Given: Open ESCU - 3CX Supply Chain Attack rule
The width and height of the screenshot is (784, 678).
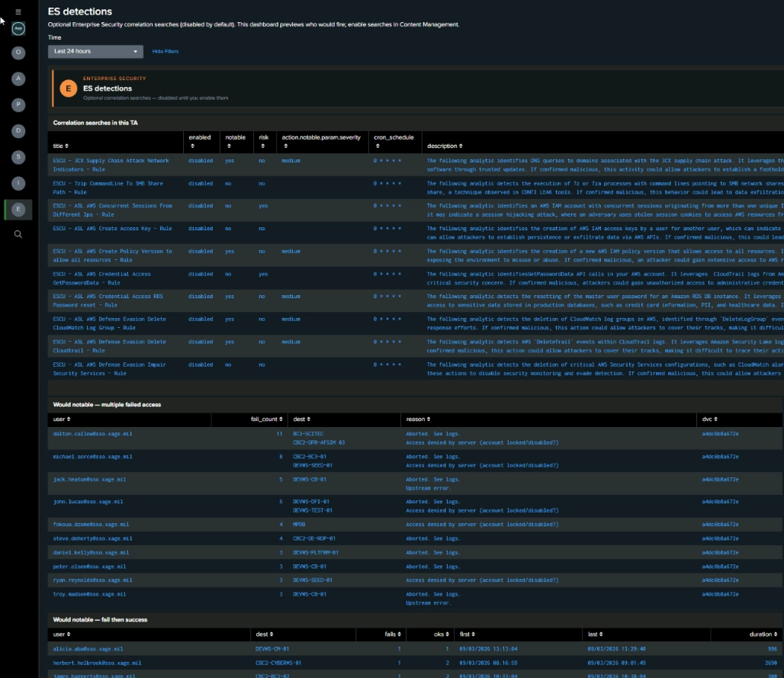Looking at the screenshot, I should click(111, 165).
